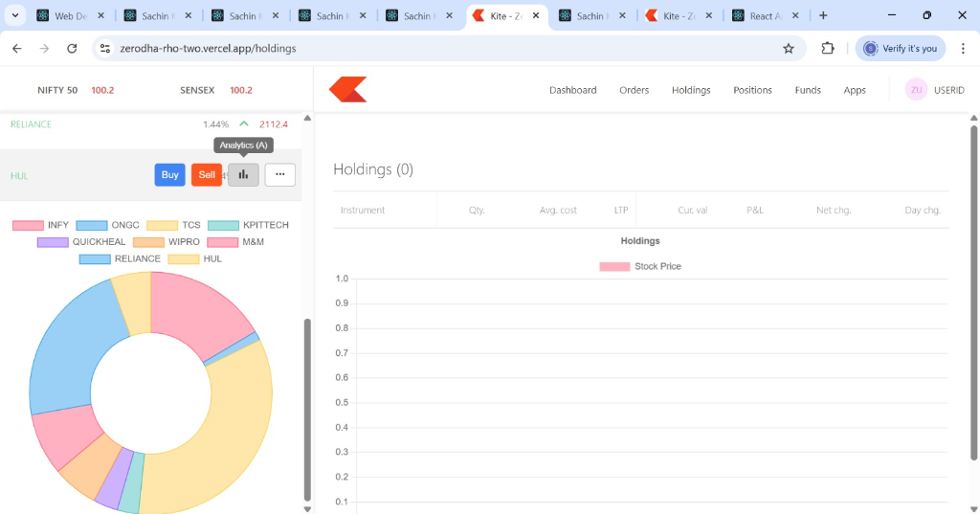Click the Avg. cost column header
Image resolution: width=980 pixels, height=514 pixels.
pyautogui.click(x=558, y=211)
